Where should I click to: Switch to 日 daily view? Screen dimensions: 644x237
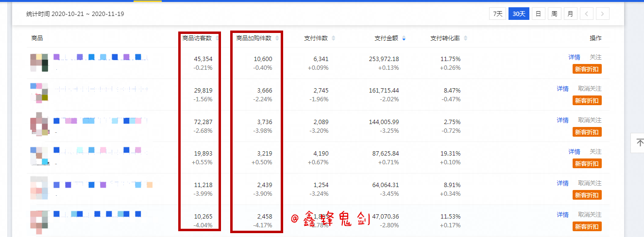point(538,14)
